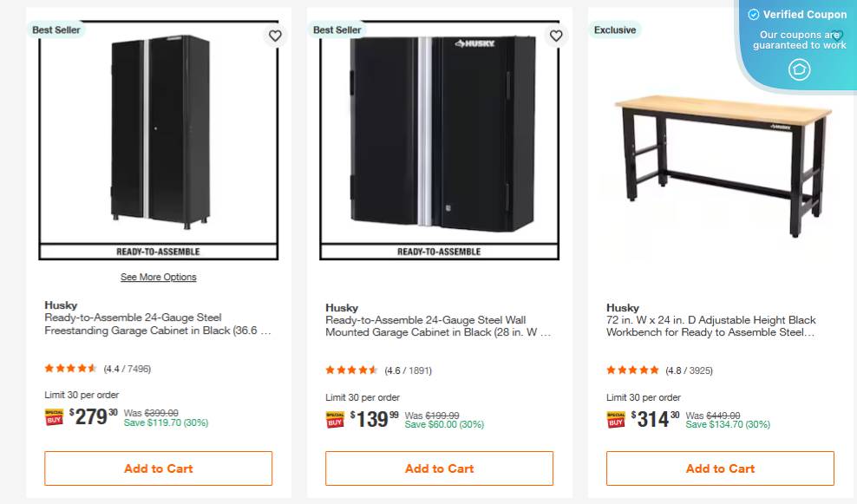Open reviews (4.6 / 1891) for wall cabinet

coord(408,370)
